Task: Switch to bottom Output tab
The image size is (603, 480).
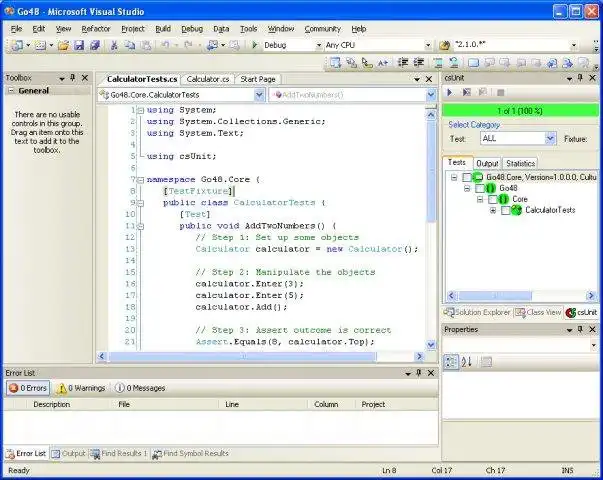Action: 68,453
